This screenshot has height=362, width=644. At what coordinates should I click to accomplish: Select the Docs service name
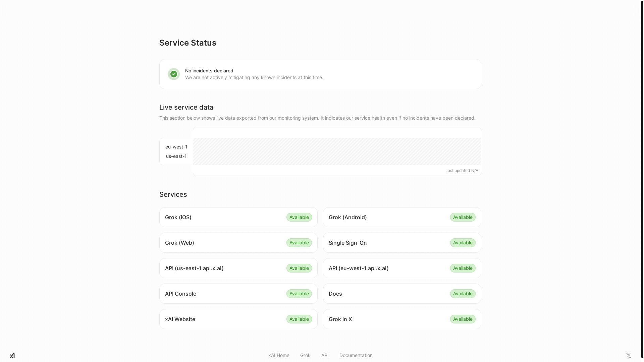pyautogui.click(x=335, y=294)
